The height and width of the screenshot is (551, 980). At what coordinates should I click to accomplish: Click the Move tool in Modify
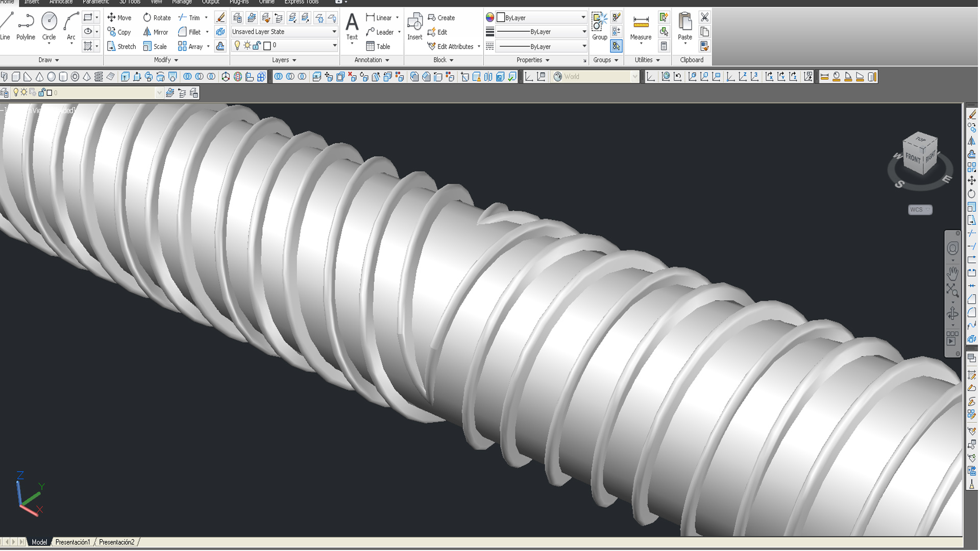pyautogui.click(x=119, y=17)
